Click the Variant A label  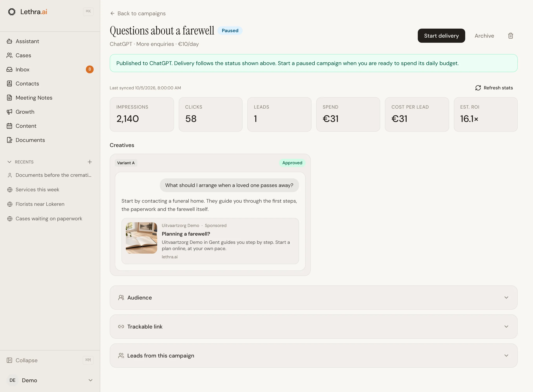[126, 163]
